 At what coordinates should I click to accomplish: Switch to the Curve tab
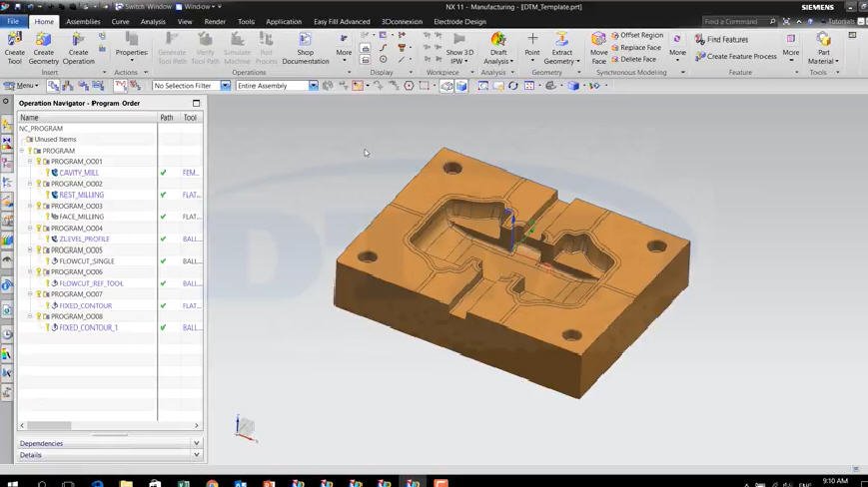tap(120, 22)
